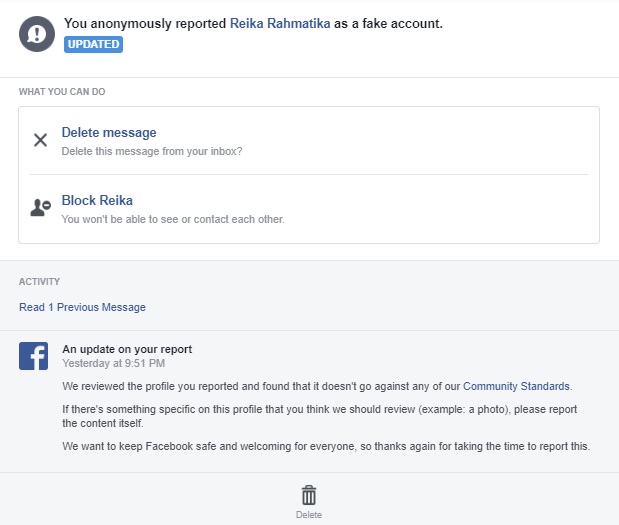Expand Read 1 Previous Message

82,307
